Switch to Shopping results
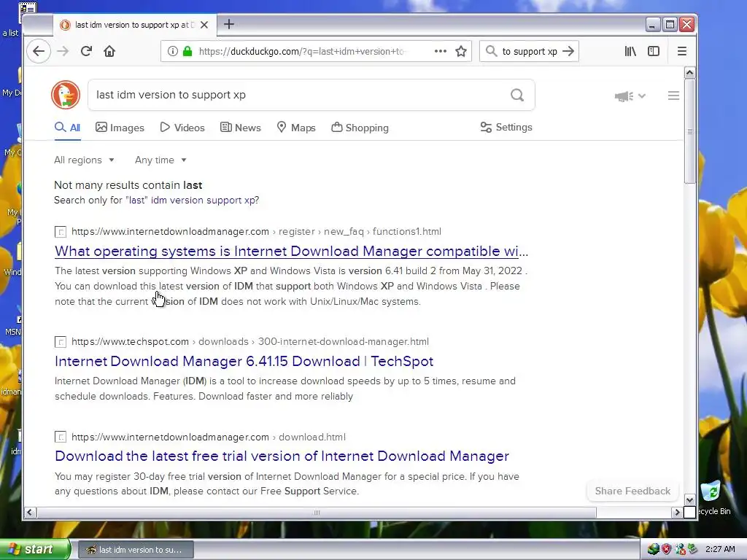This screenshot has width=747, height=560. 360,128
